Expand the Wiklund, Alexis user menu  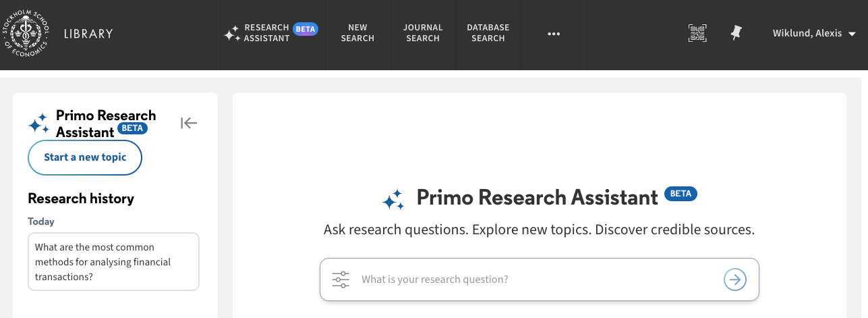(814, 33)
